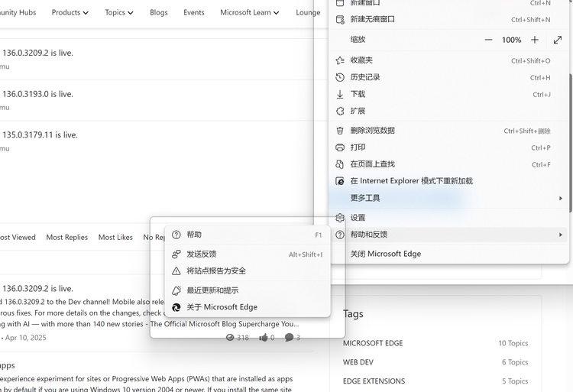Click the 将站点报告为安全 warning triangle icon
Screen dimensions: 573x392
[176, 271]
